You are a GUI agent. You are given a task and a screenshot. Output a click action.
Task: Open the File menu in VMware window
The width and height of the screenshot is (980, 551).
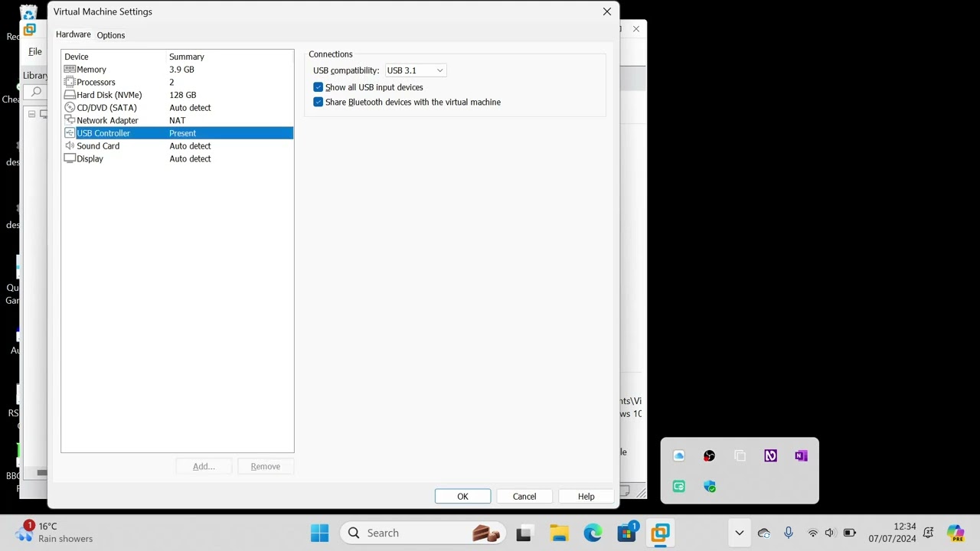tap(35, 51)
